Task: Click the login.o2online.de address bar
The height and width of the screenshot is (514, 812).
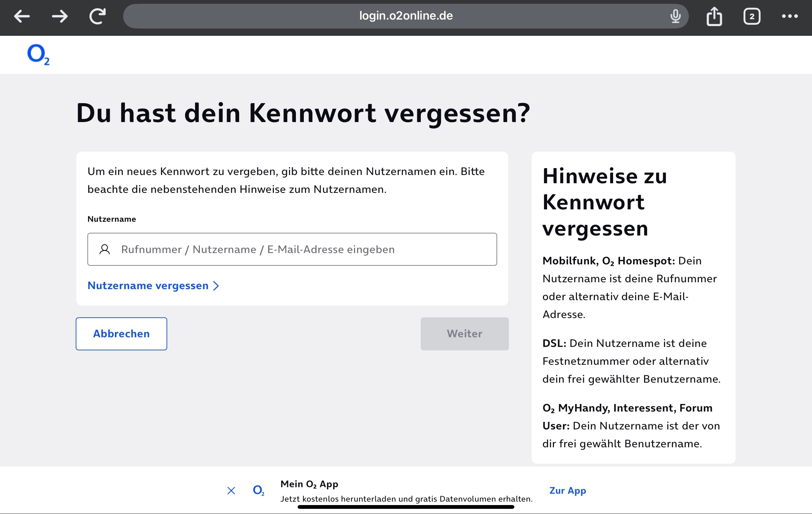Action: 405,16
